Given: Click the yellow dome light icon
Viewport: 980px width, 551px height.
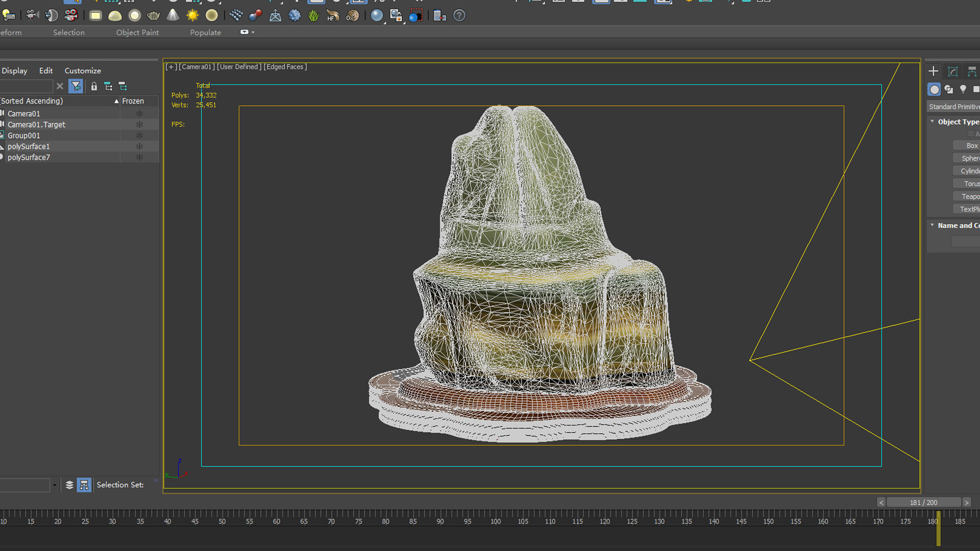Looking at the screenshot, I should [115, 15].
